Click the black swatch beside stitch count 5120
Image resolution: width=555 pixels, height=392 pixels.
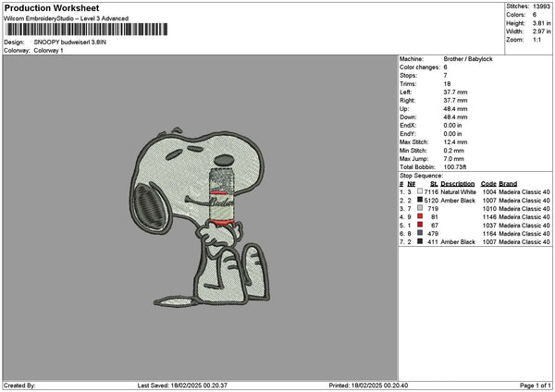tap(420, 200)
